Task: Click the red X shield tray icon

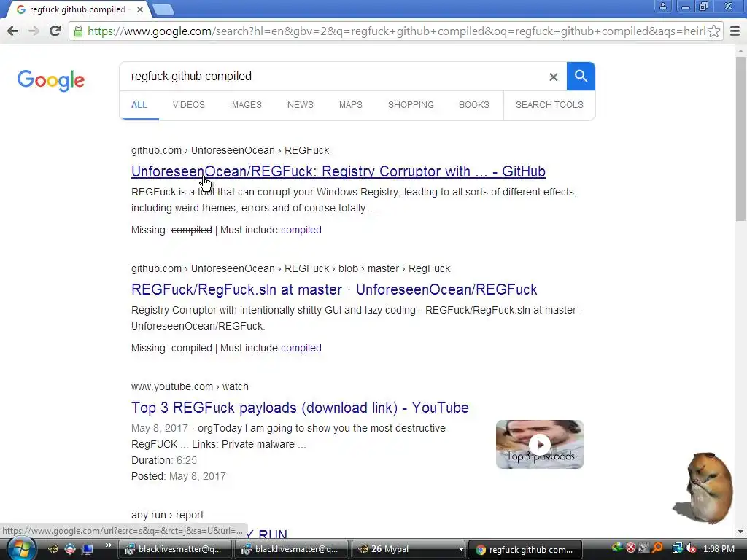Action: (x=631, y=548)
